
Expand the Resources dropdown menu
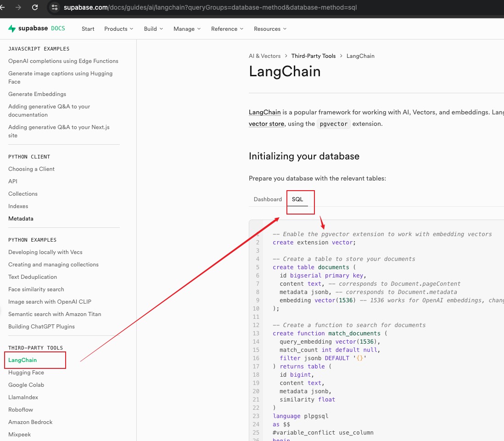270,29
